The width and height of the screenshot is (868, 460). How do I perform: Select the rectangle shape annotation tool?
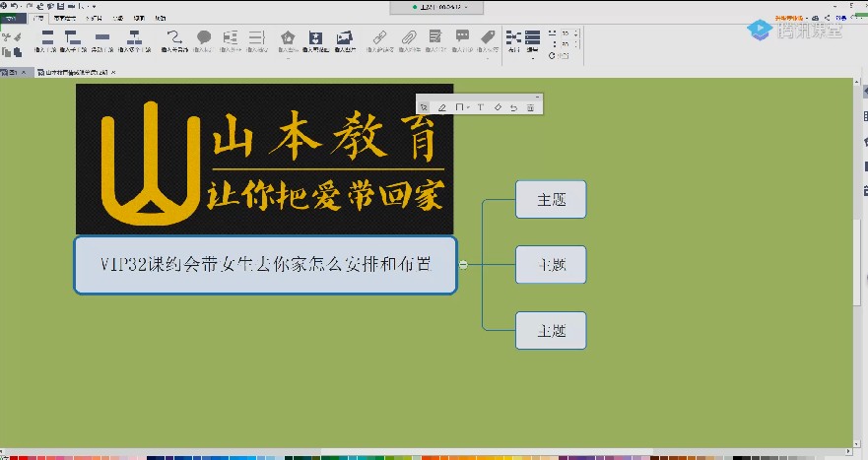click(459, 106)
